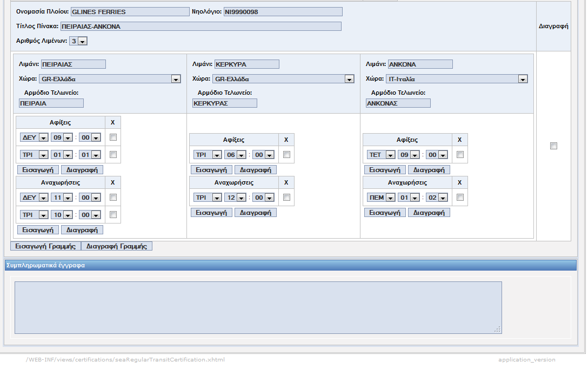Click the Διαγραφή Γραμμής button

click(x=117, y=246)
